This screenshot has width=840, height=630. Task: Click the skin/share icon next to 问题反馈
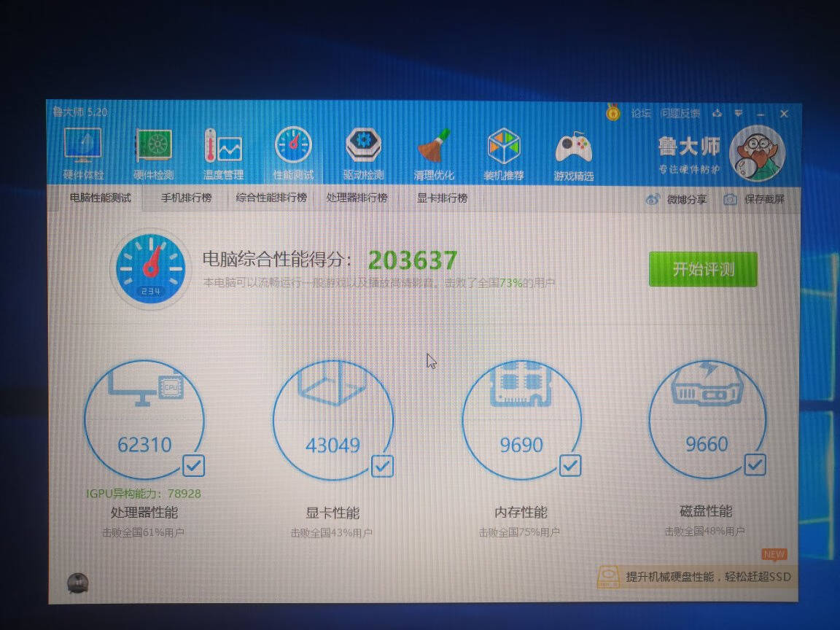[717, 113]
